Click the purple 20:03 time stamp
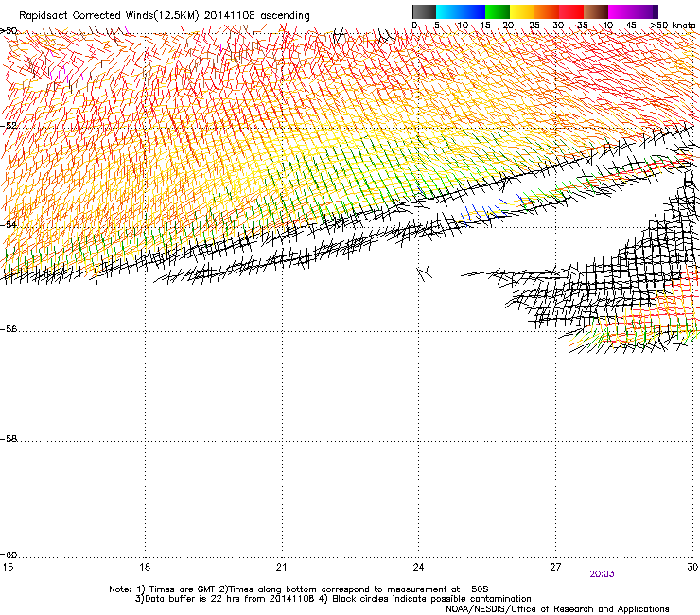 pyautogui.click(x=602, y=574)
